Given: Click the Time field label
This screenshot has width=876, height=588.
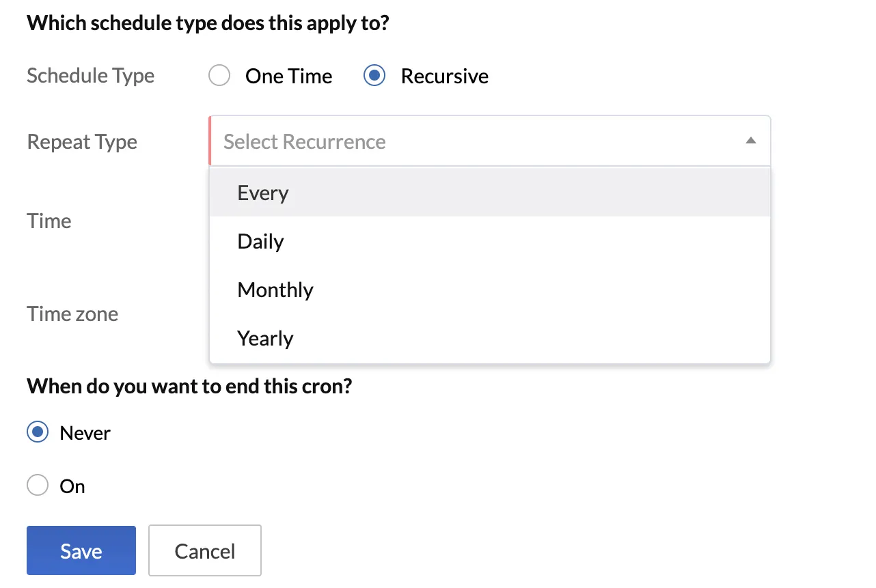Looking at the screenshot, I should 49,221.
